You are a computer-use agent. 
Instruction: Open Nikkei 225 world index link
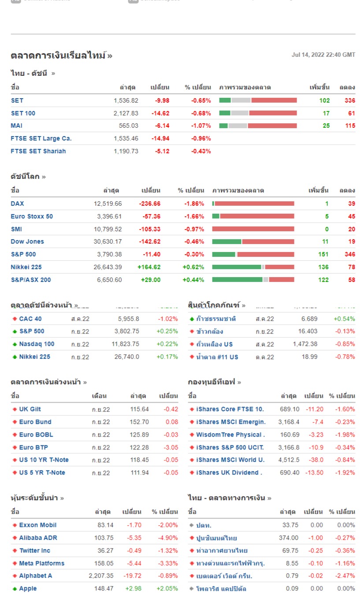coord(26,267)
